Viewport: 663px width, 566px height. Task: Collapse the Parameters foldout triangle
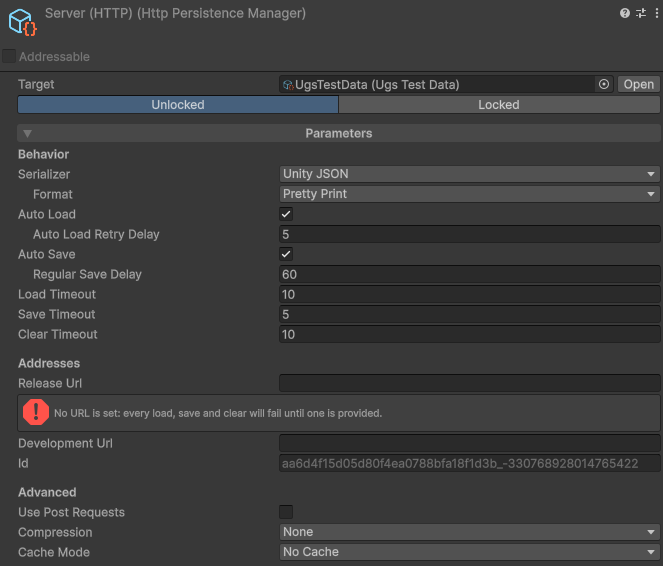(x=27, y=134)
